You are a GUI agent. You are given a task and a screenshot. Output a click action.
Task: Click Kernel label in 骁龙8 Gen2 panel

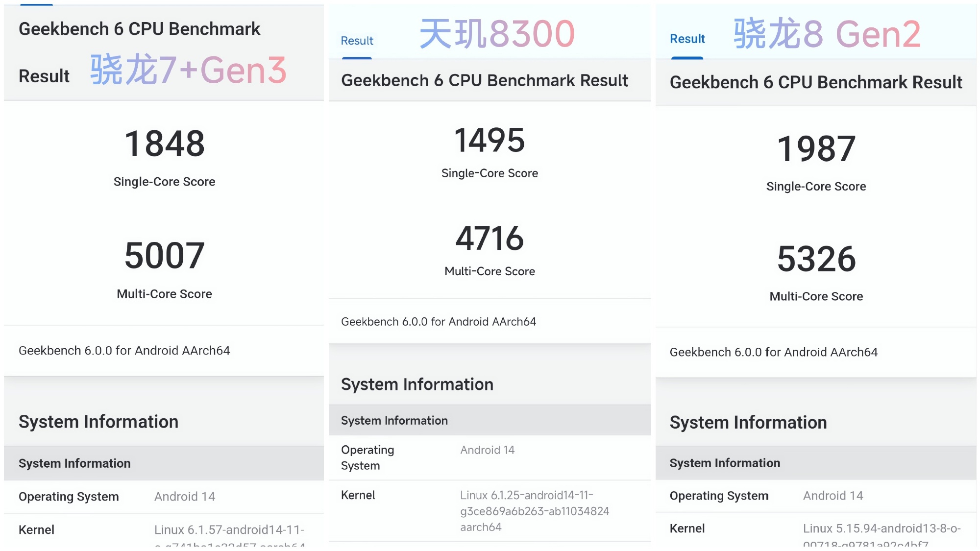click(x=687, y=528)
